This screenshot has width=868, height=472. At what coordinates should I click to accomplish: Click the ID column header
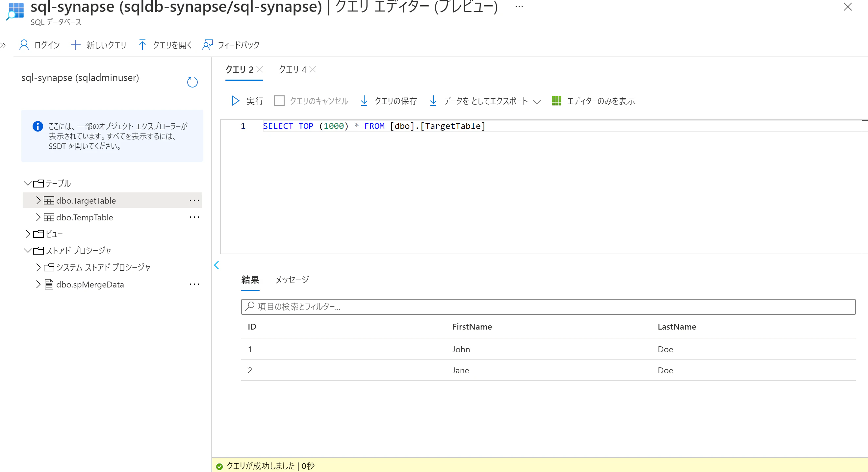click(x=252, y=327)
